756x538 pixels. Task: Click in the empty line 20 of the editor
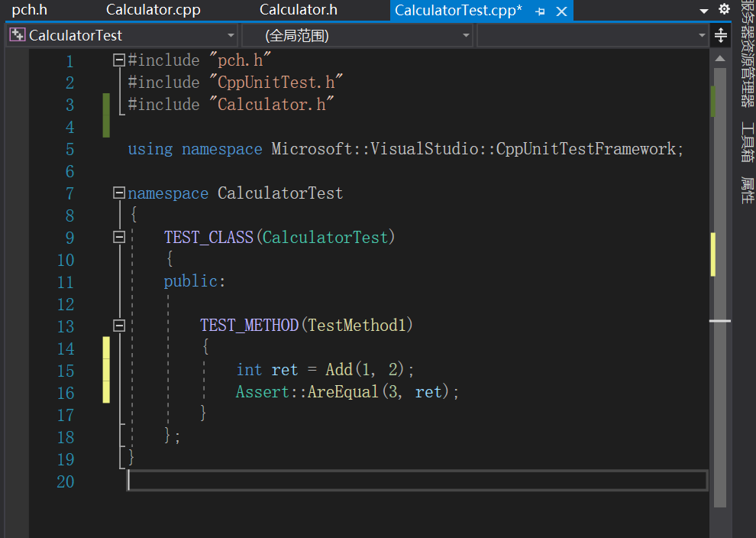point(418,481)
